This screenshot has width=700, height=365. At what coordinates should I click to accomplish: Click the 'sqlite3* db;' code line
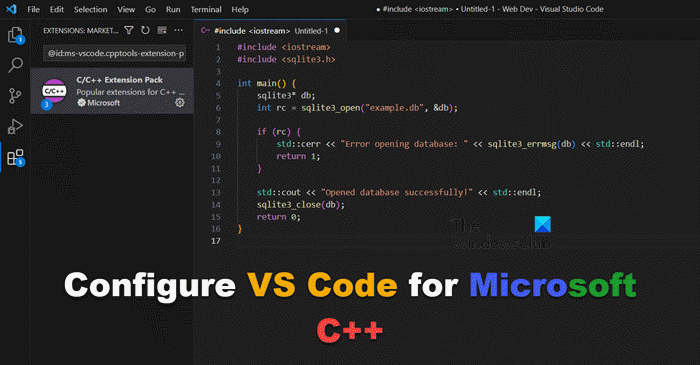[x=286, y=95]
